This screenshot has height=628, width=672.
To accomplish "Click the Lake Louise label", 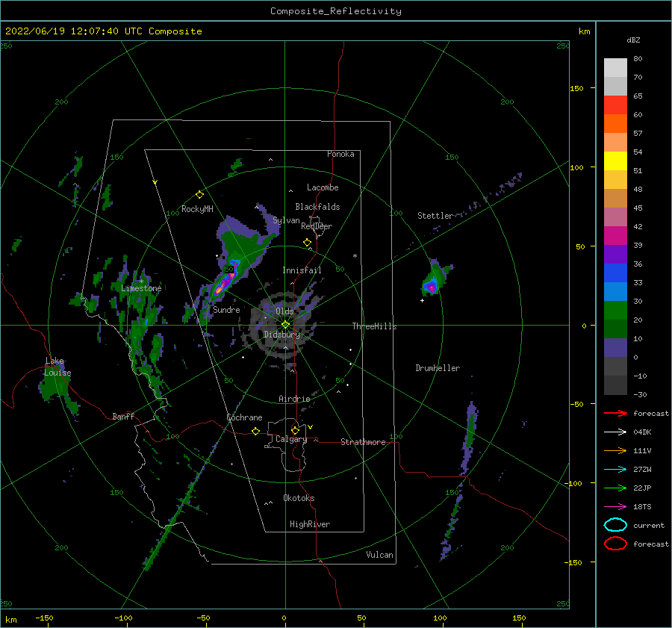I will point(57,367).
